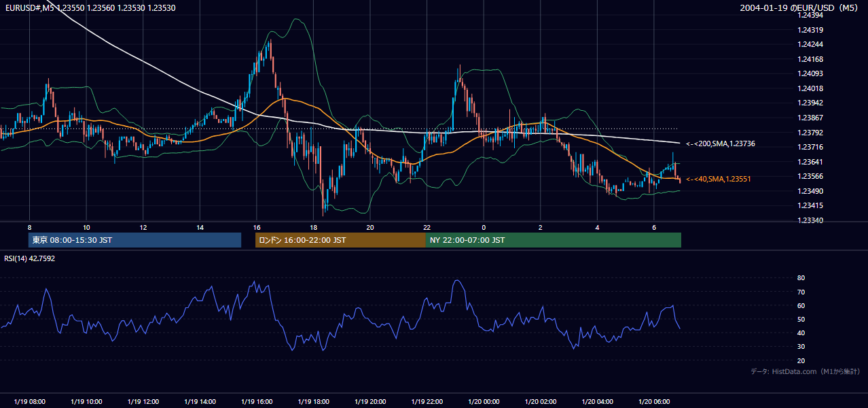Click RSI scale value 80

[801, 278]
